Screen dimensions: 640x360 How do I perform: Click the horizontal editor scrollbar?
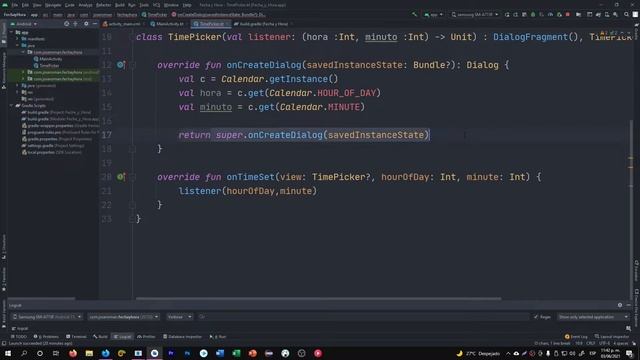(x=318, y=299)
